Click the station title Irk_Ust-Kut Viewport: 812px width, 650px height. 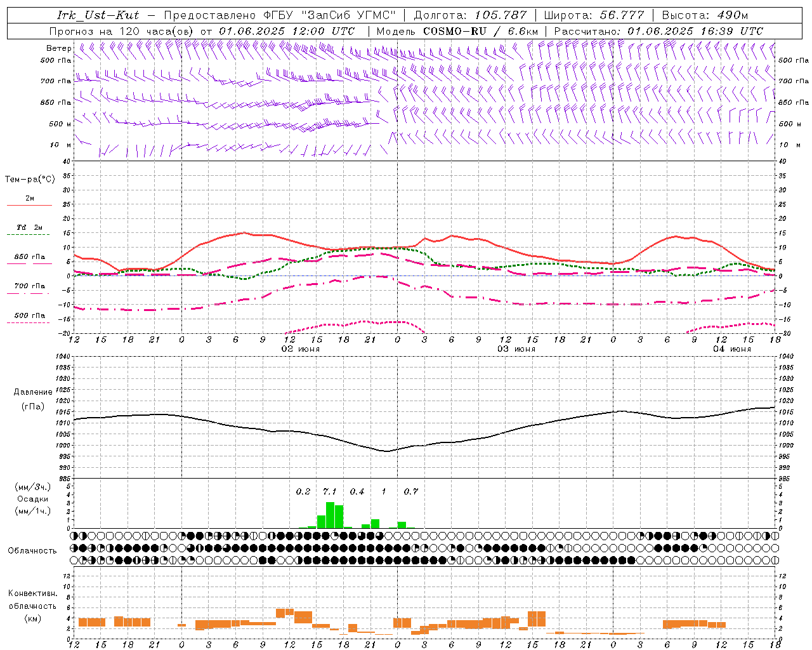pos(98,15)
